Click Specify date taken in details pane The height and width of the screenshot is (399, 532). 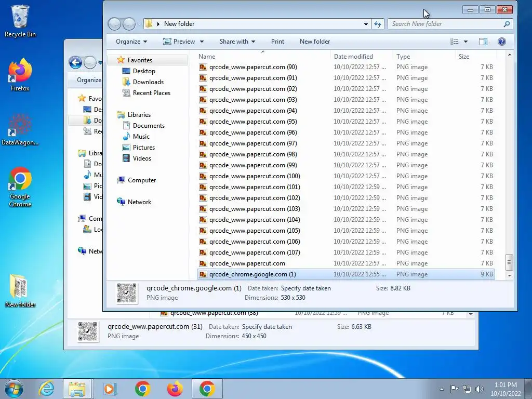[305, 288]
